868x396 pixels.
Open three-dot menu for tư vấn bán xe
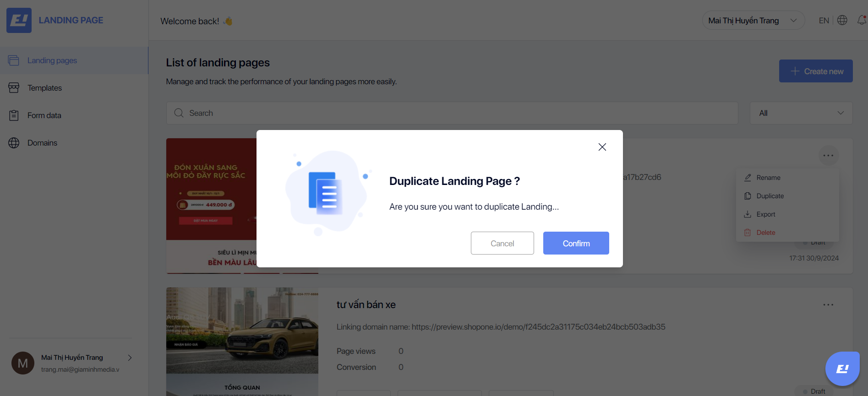828,305
